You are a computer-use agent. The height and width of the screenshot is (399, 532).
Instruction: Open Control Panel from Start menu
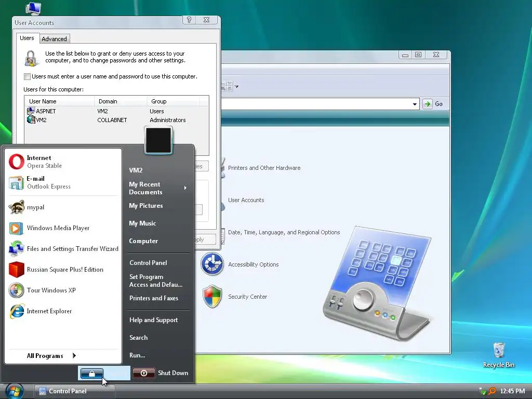(x=148, y=262)
